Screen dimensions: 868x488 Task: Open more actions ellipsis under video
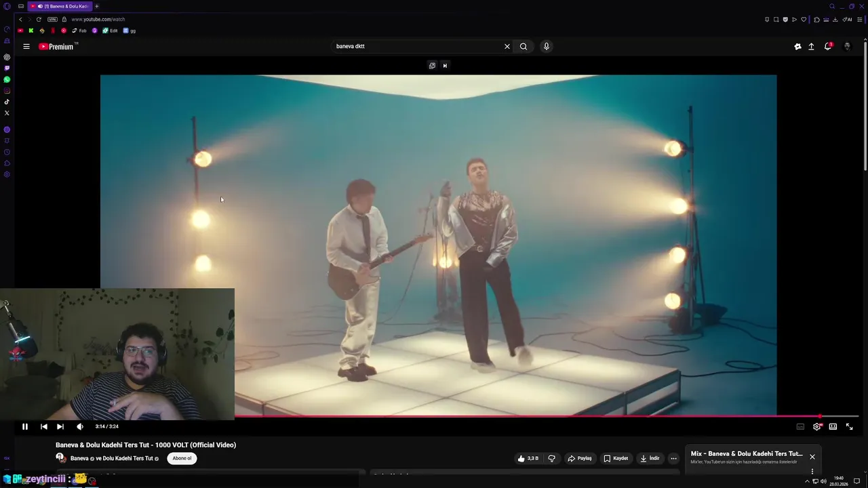[673, 458]
